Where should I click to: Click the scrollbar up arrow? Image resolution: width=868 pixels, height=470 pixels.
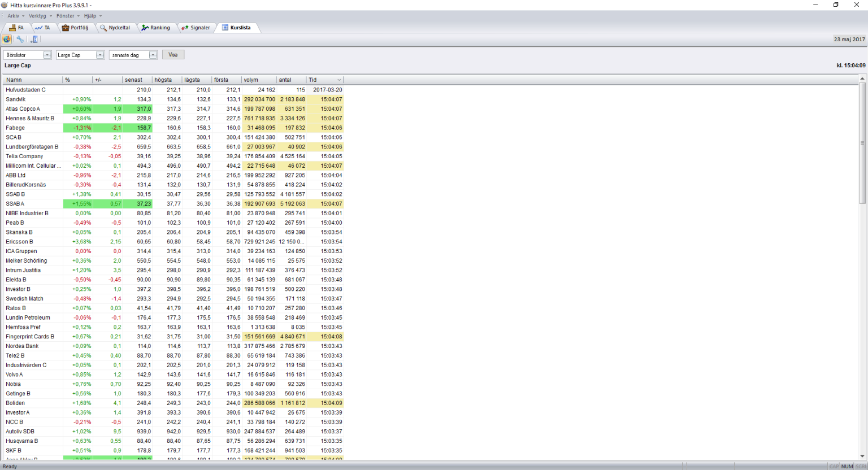(862, 79)
